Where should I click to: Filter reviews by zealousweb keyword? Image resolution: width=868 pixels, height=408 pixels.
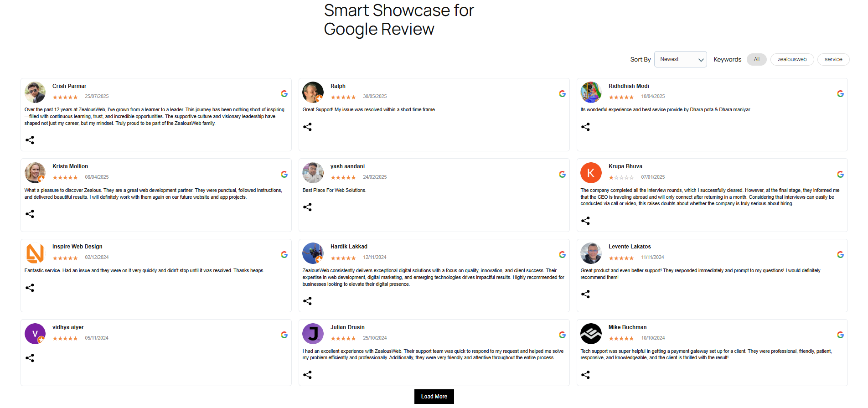pyautogui.click(x=792, y=59)
